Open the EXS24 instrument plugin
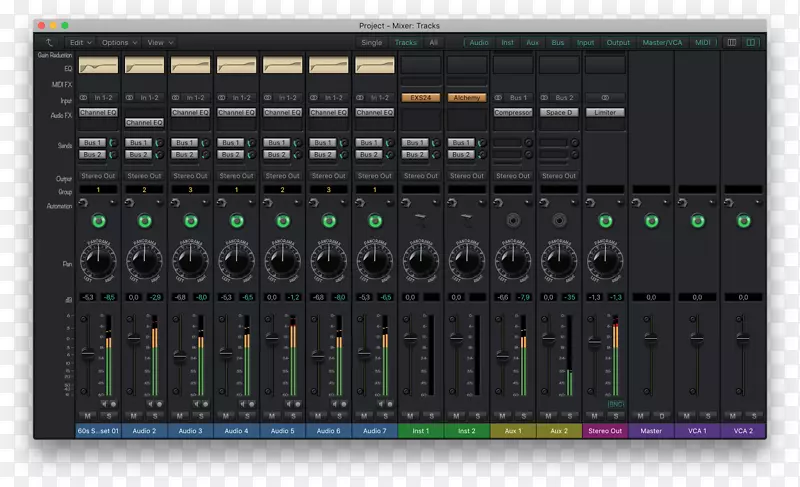Viewport: 800px width, 487px height. [420, 98]
